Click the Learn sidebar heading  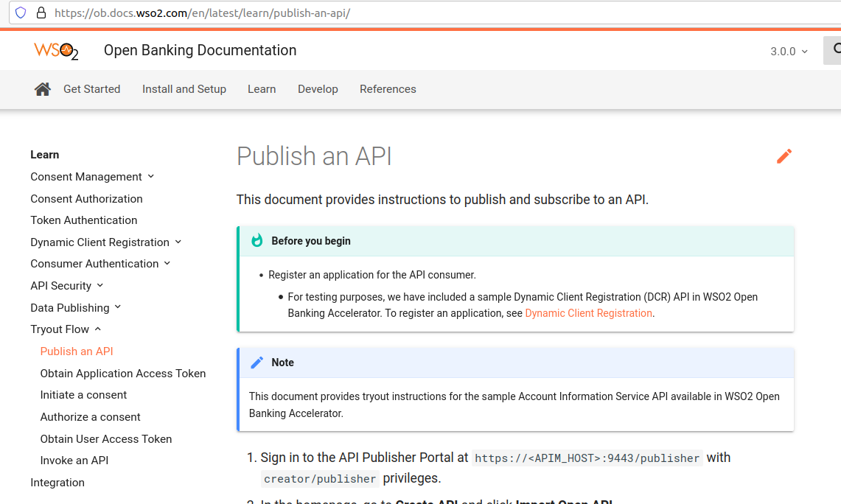[x=44, y=155]
